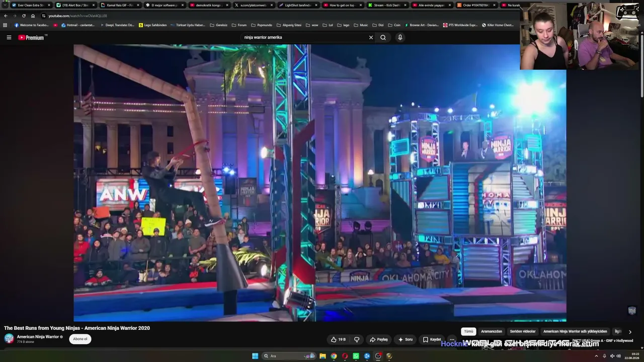The width and height of the screenshot is (644, 362).
Task: Expand the Gereksiz bookmarks folder
Action: click(x=219, y=25)
